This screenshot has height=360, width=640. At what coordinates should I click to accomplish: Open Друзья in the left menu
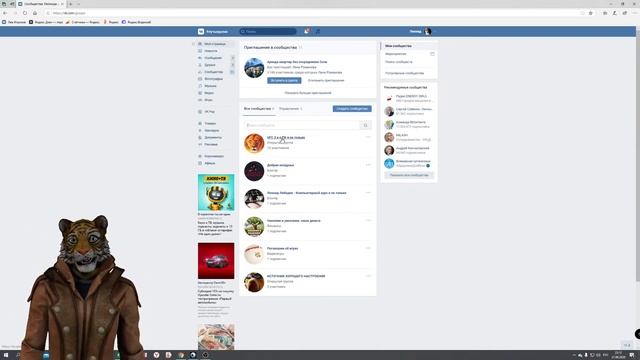(x=210, y=65)
